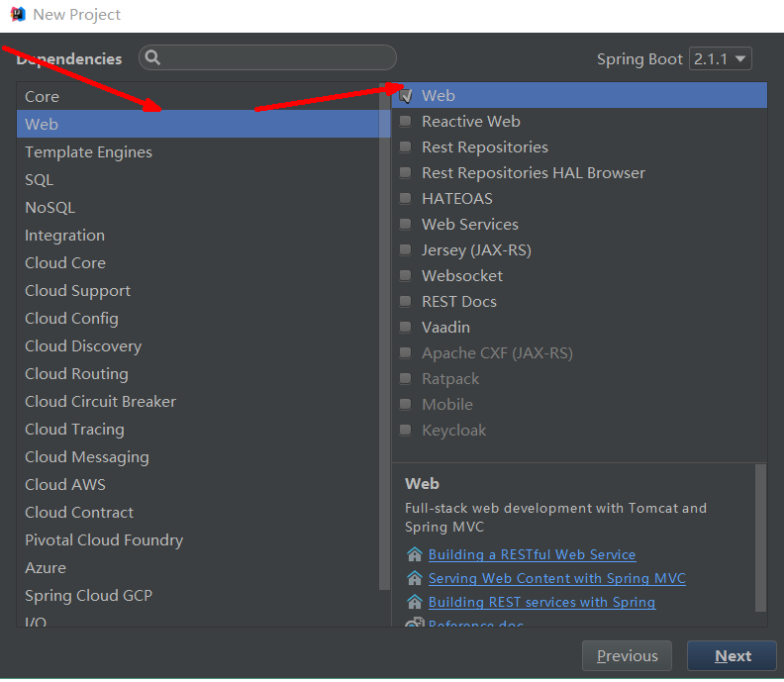This screenshot has height=682, width=784.
Task: Choose the Cloud Discovery category
Action: click(x=198, y=345)
